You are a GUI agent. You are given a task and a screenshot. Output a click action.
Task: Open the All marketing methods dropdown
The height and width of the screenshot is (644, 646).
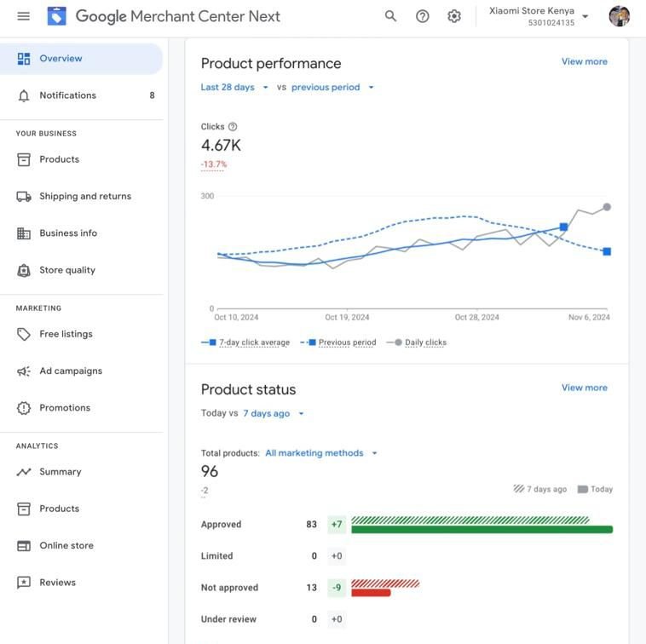[321, 453]
